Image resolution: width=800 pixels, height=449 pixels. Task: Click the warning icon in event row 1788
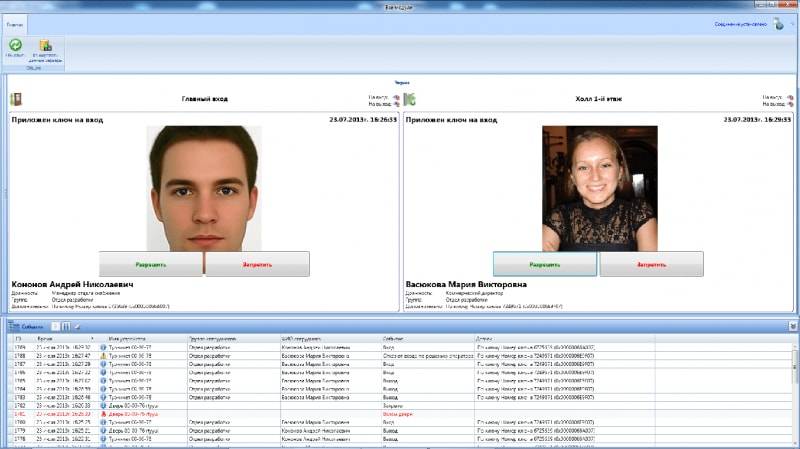click(x=103, y=355)
